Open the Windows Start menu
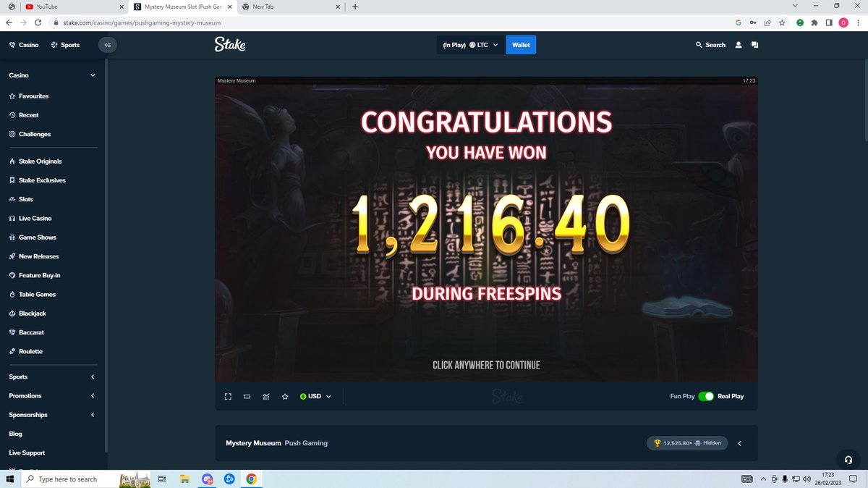Viewport: 868px width, 488px height. click(10, 479)
